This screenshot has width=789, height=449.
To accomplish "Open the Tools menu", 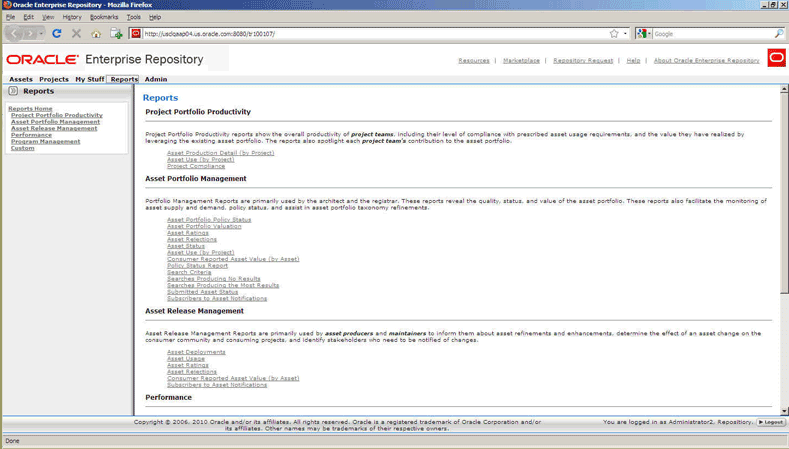I will [133, 17].
